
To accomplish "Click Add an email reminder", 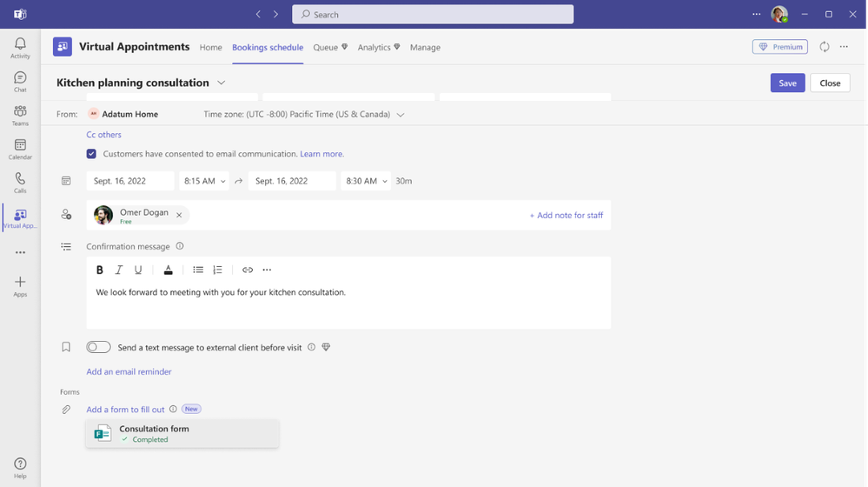I will [129, 371].
